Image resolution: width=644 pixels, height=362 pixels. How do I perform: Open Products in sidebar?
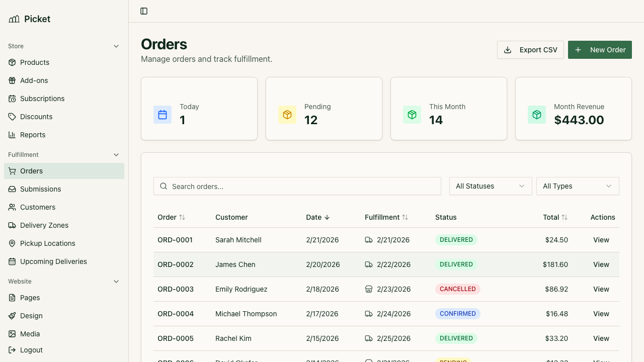click(64, 62)
